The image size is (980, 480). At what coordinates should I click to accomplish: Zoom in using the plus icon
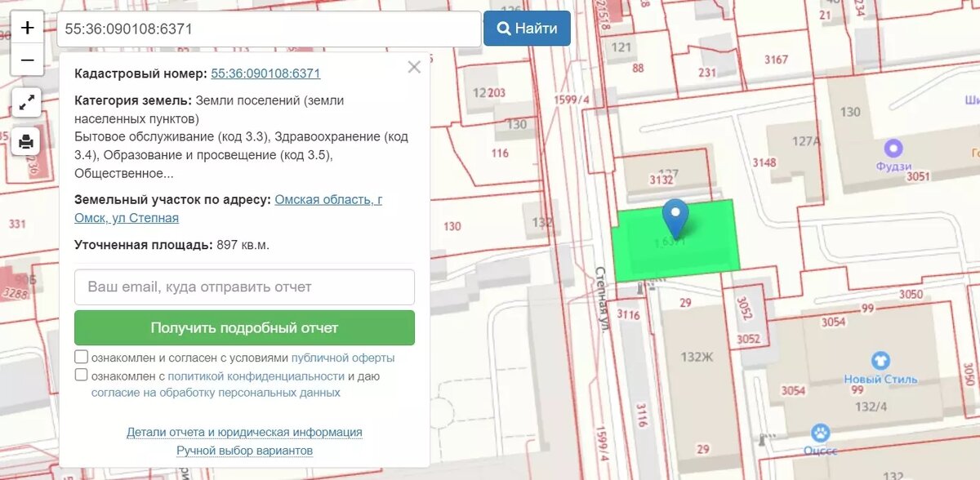click(27, 26)
